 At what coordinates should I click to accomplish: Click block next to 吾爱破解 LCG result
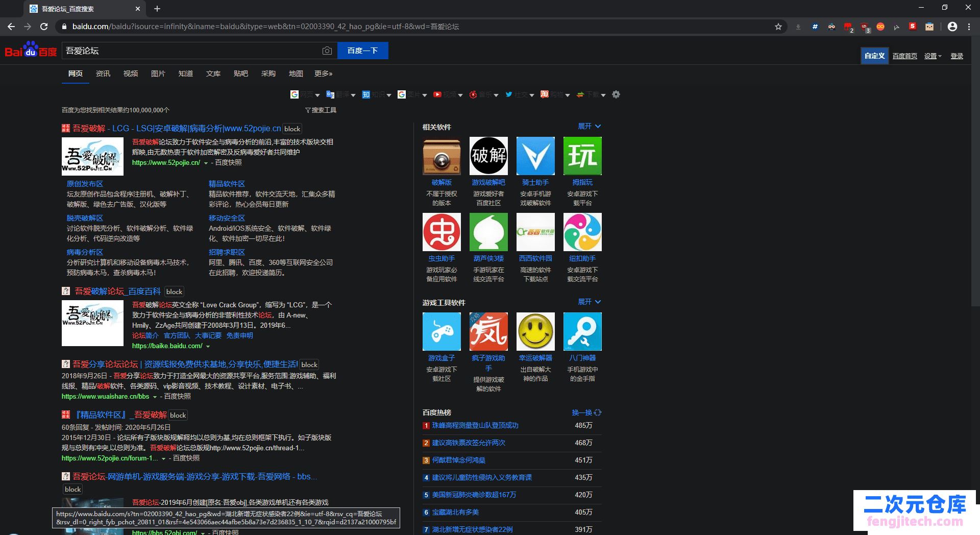292,129
